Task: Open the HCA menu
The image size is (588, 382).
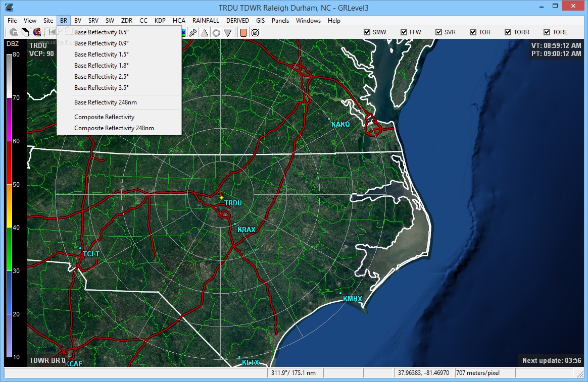Action: (179, 21)
